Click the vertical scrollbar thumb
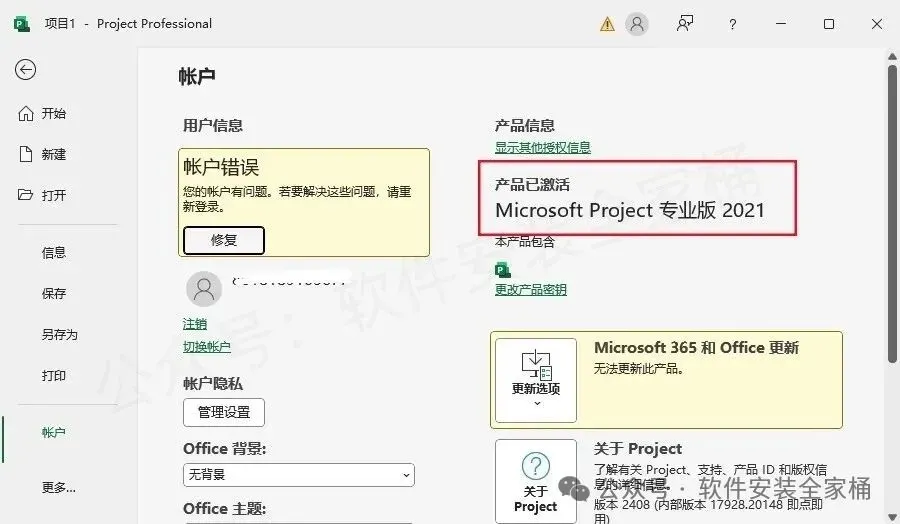 [x=892, y=212]
